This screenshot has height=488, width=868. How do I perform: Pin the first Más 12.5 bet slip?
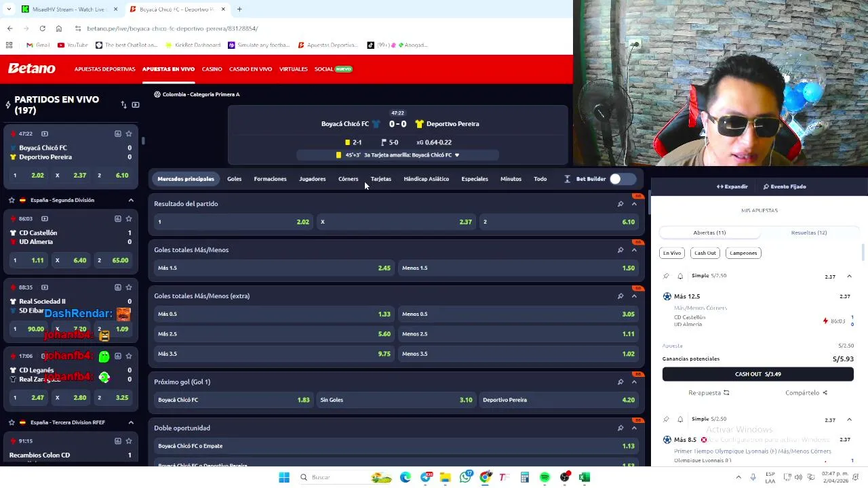pyautogui.click(x=666, y=276)
